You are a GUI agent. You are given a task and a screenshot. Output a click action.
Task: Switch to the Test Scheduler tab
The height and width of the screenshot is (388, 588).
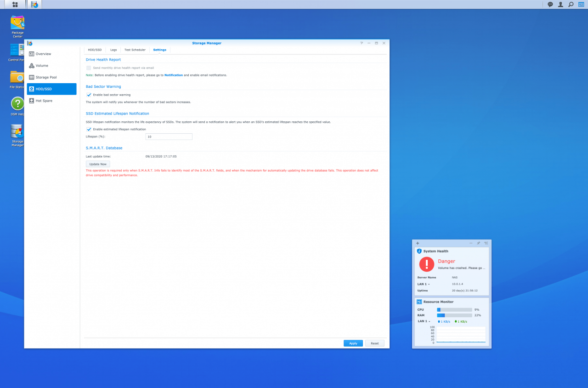pos(135,50)
